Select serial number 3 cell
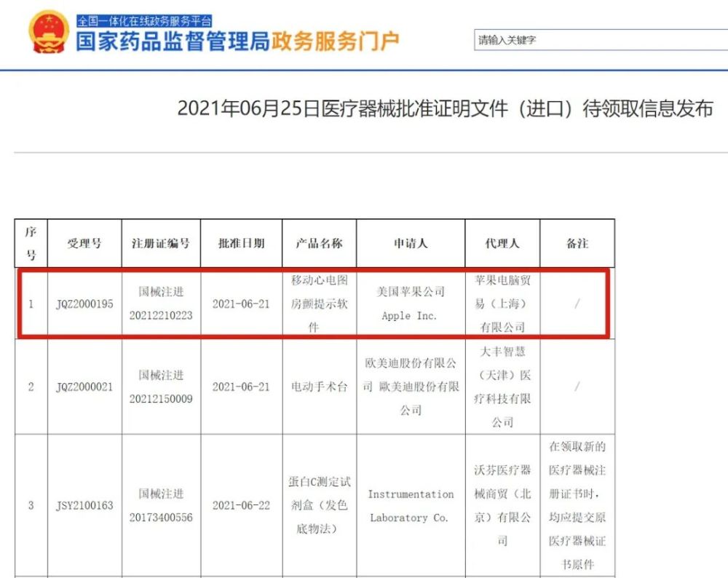The height and width of the screenshot is (578, 728). point(31,505)
